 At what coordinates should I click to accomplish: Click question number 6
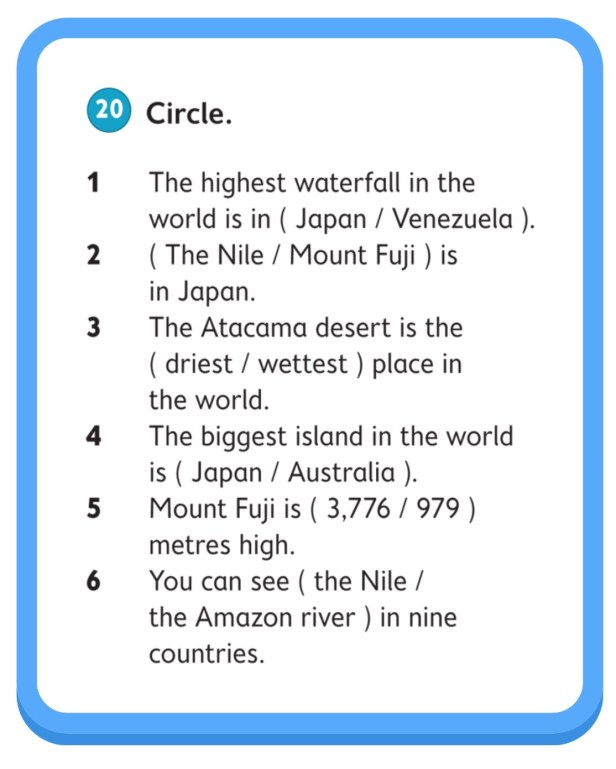(x=93, y=581)
